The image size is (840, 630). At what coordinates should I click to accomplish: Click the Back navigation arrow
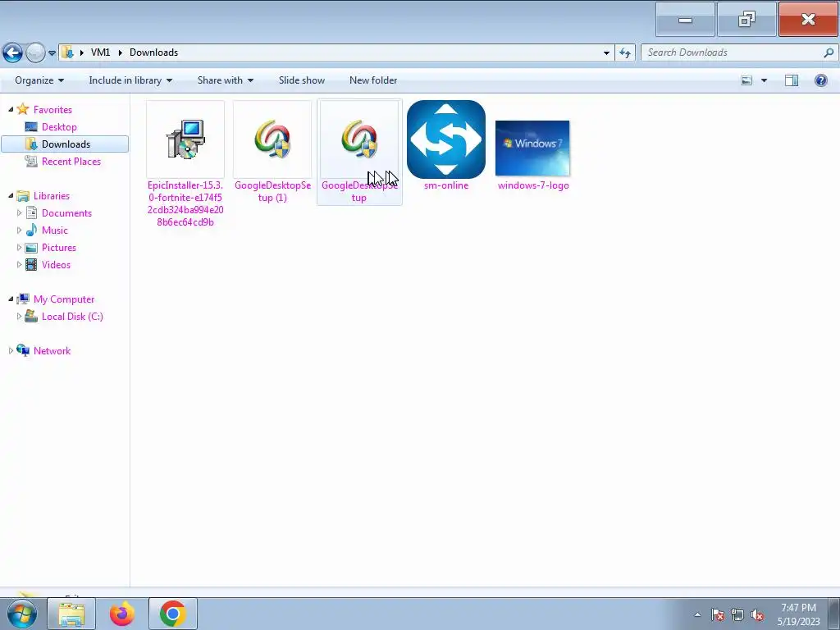point(12,52)
